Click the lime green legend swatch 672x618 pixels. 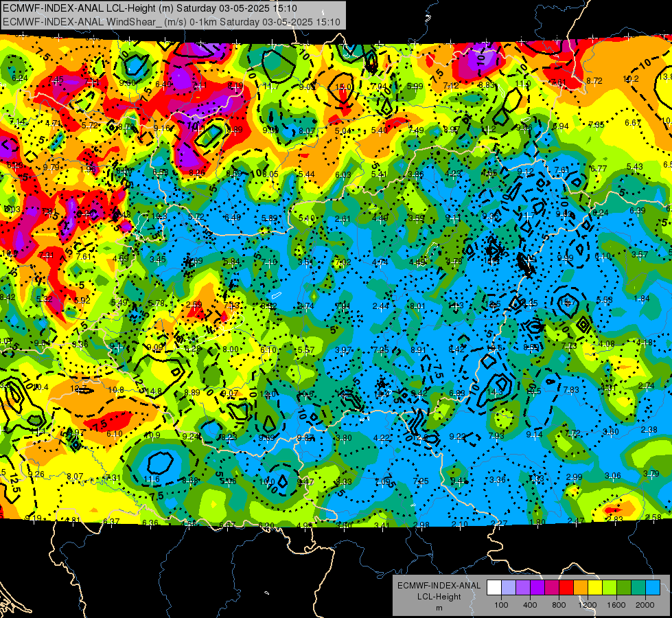pyautogui.click(x=610, y=588)
